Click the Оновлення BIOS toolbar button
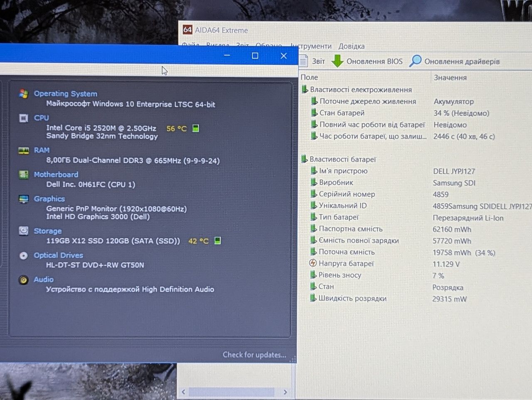The image size is (532, 400). coord(367,61)
